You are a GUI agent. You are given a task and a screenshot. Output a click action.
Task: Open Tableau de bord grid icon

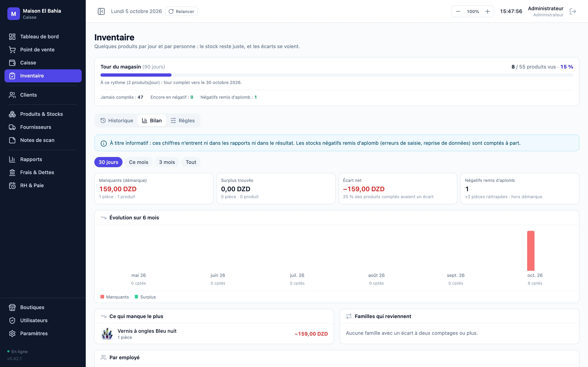[x=12, y=37]
